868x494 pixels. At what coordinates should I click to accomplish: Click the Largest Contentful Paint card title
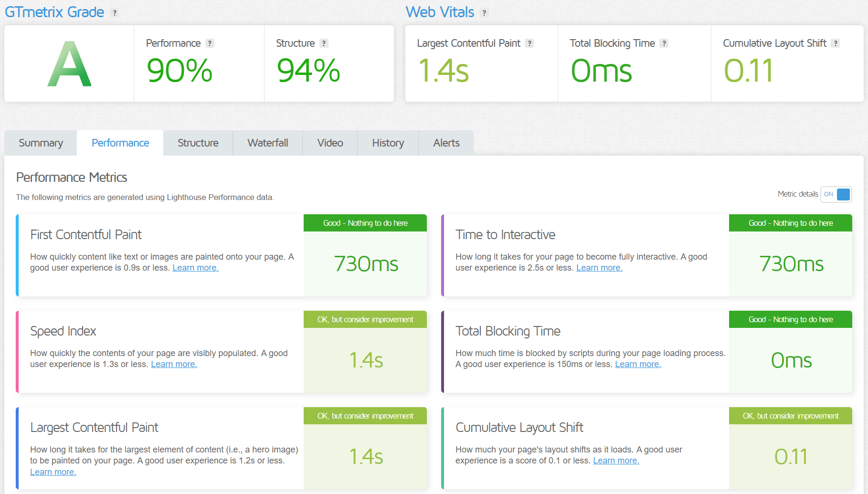tap(94, 428)
